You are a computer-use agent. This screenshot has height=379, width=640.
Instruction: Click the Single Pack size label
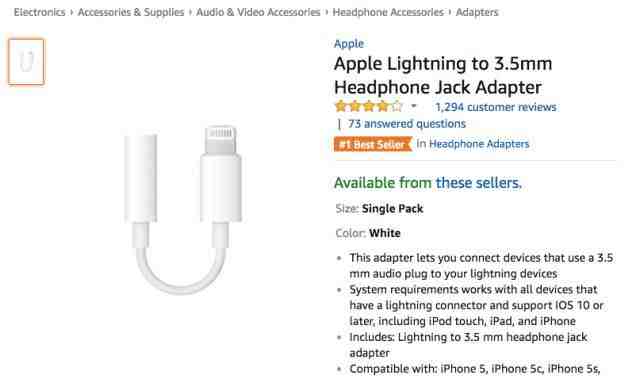pyautogui.click(x=392, y=208)
